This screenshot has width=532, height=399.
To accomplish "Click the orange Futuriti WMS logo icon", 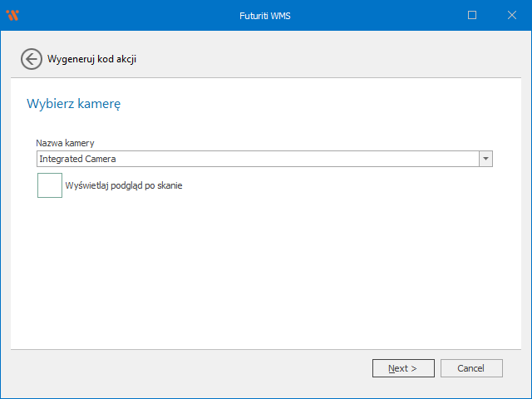I will [12, 15].
